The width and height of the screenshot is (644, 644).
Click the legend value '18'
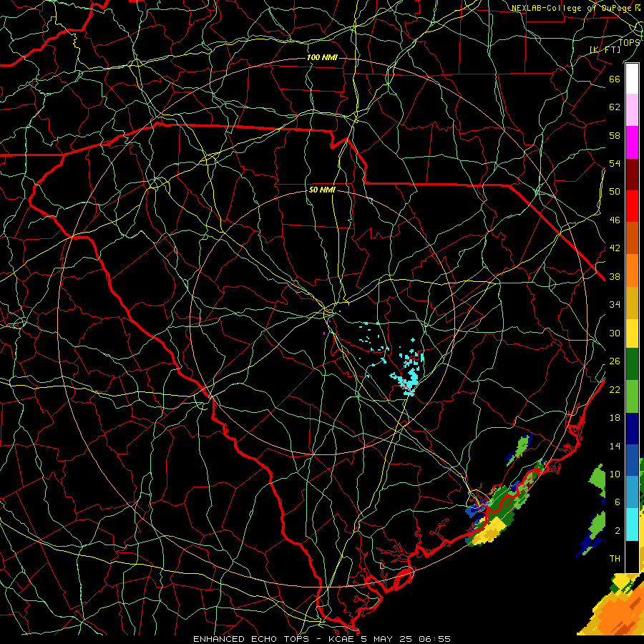click(x=615, y=418)
